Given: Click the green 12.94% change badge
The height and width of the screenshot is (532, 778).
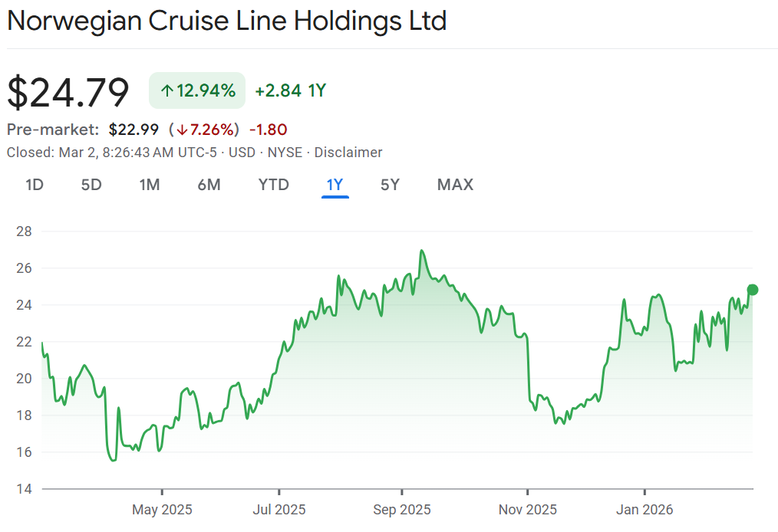Looking at the screenshot, I should [197, 90].
